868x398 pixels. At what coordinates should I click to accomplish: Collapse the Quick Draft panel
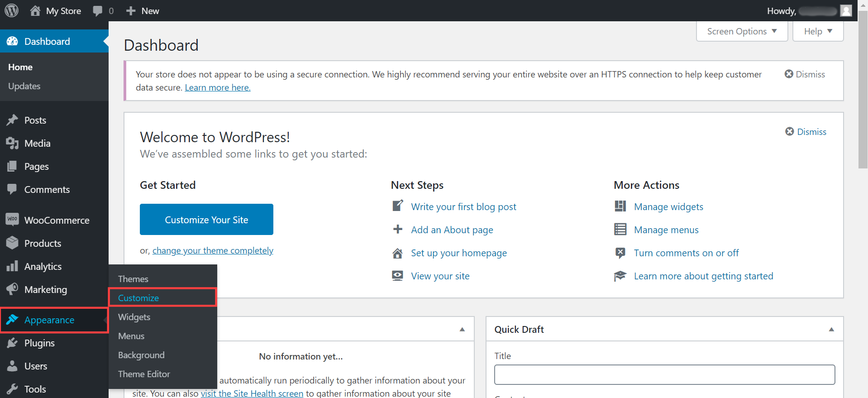click(831, 329)
